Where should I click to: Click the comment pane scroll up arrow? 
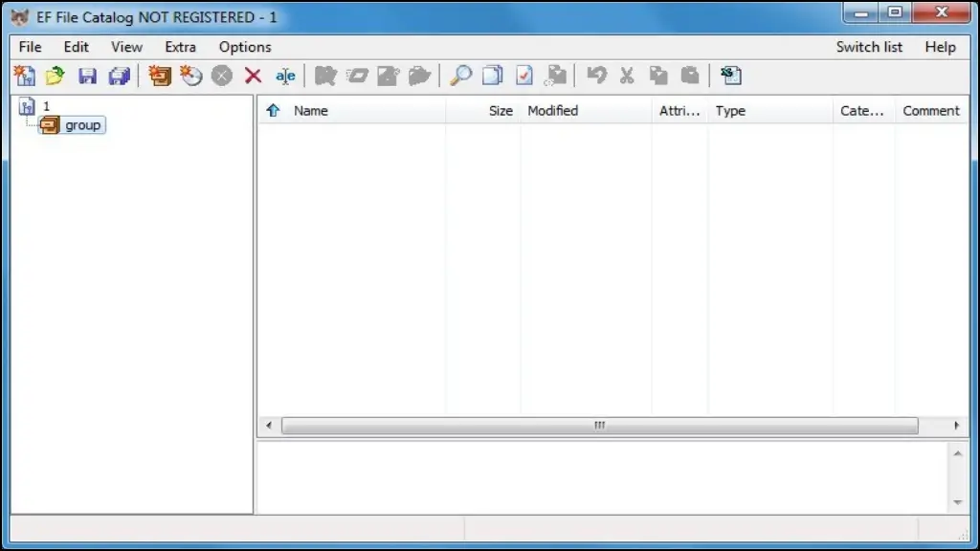[x=957, y=453]
